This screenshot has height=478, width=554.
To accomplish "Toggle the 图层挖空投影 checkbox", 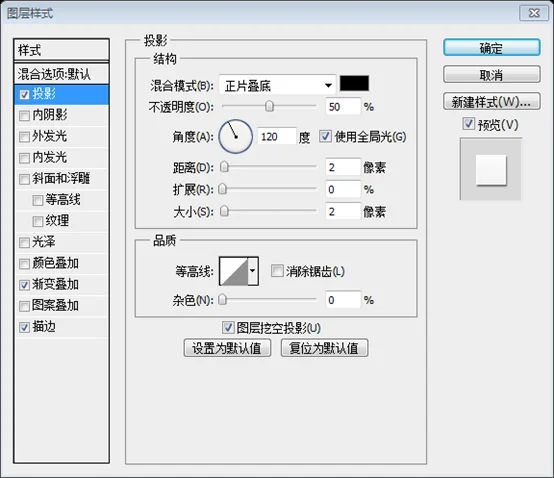I will [228, 327].
